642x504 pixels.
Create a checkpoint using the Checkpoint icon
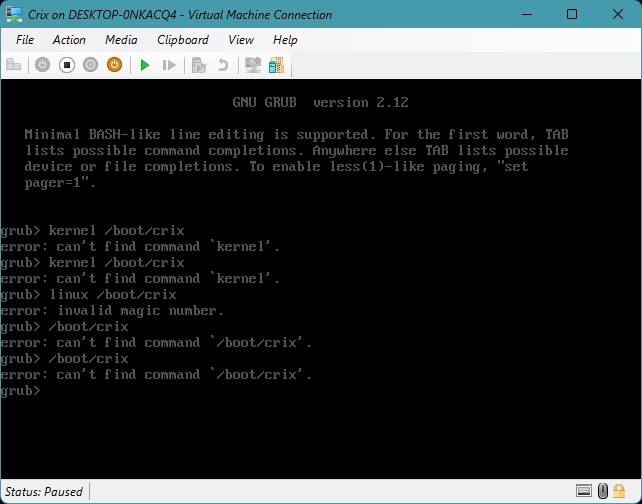199,65
